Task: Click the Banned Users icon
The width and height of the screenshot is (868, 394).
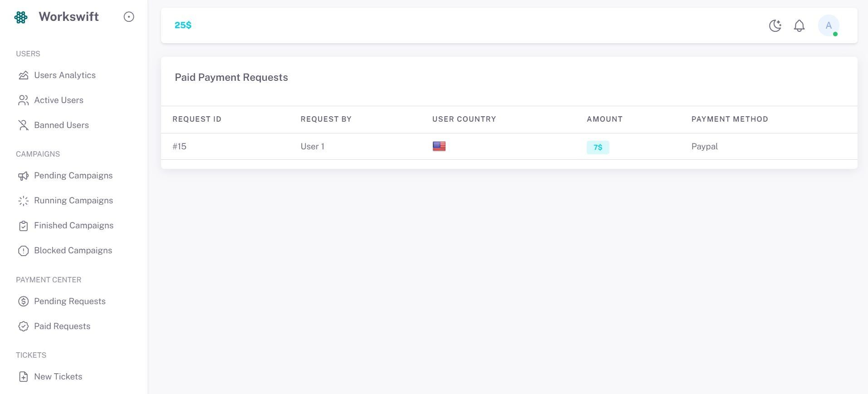Action: coord(23,125)
